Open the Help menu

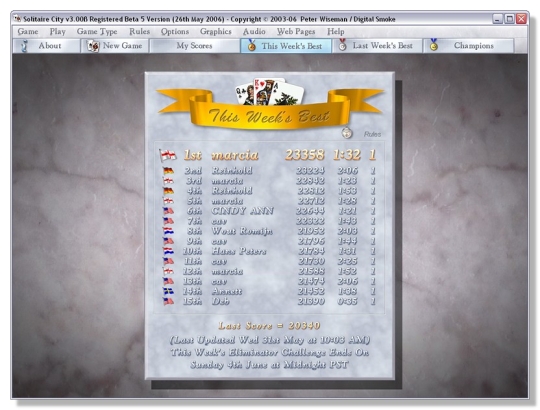pyautogui.click(x=335, y=32)
